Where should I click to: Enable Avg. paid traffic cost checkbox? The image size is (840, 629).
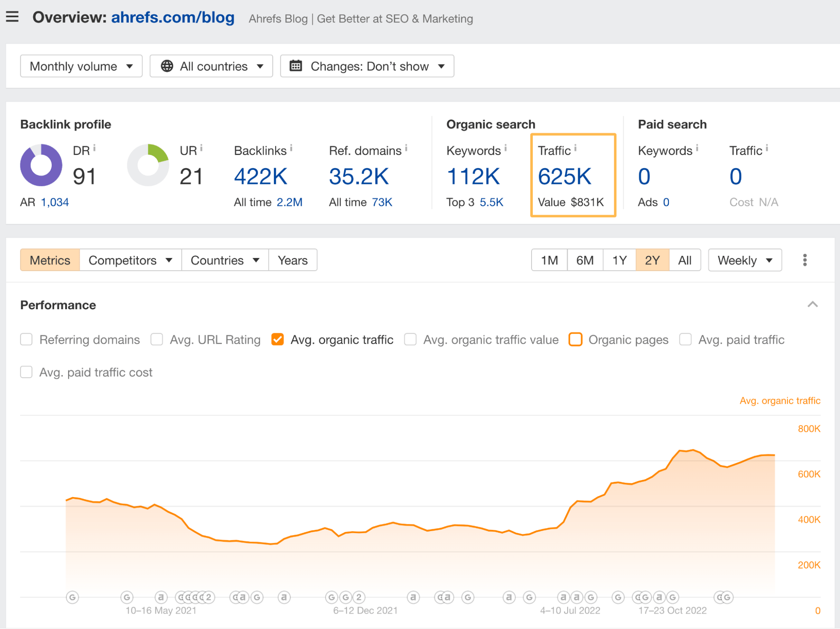26,372
